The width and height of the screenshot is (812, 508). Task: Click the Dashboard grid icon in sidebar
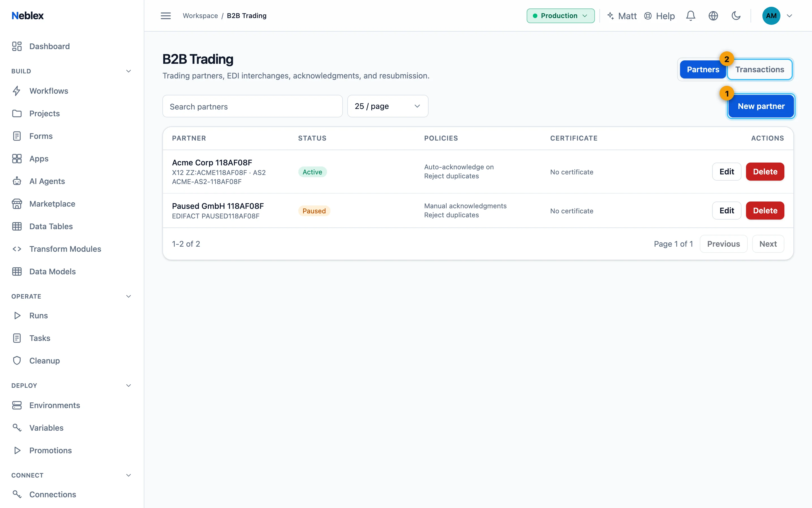pyautogui.click(x=17, y=46)
